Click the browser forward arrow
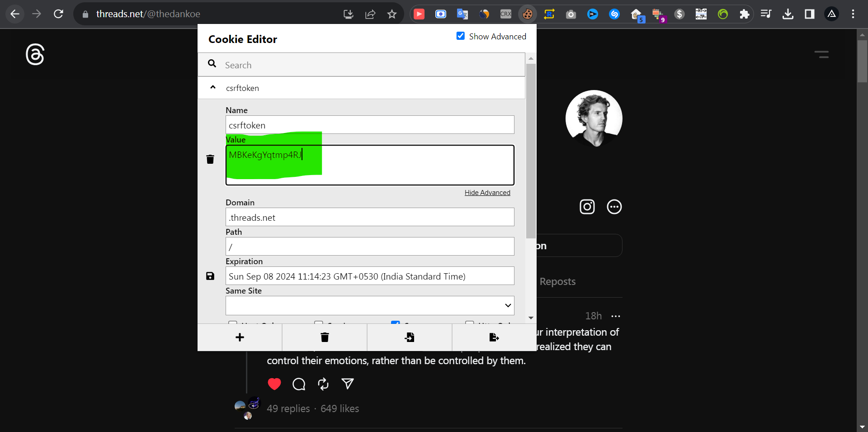The image size is (868, 432). (x=37, y=14)
